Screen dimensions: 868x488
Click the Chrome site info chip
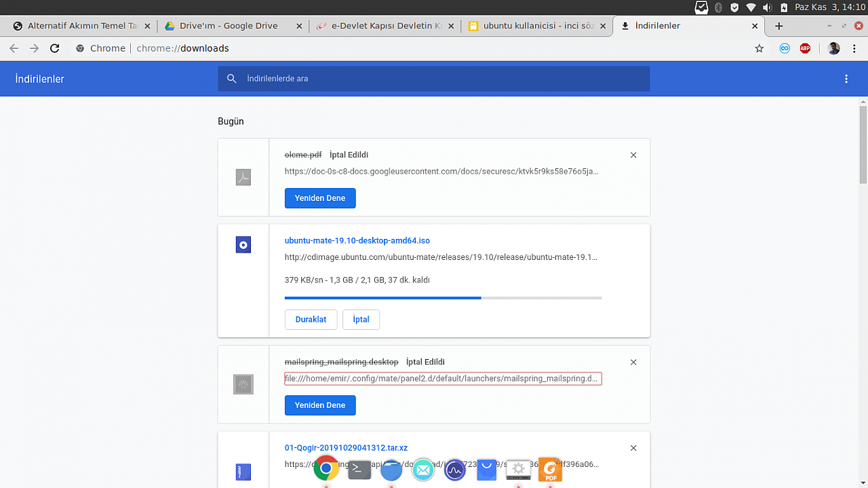pos(100,48)
